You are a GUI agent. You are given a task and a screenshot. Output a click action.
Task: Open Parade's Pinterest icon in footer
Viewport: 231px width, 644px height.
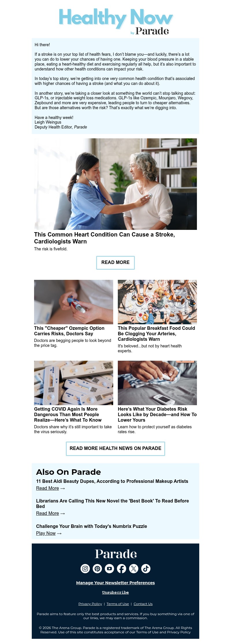[x=97, y=569]
